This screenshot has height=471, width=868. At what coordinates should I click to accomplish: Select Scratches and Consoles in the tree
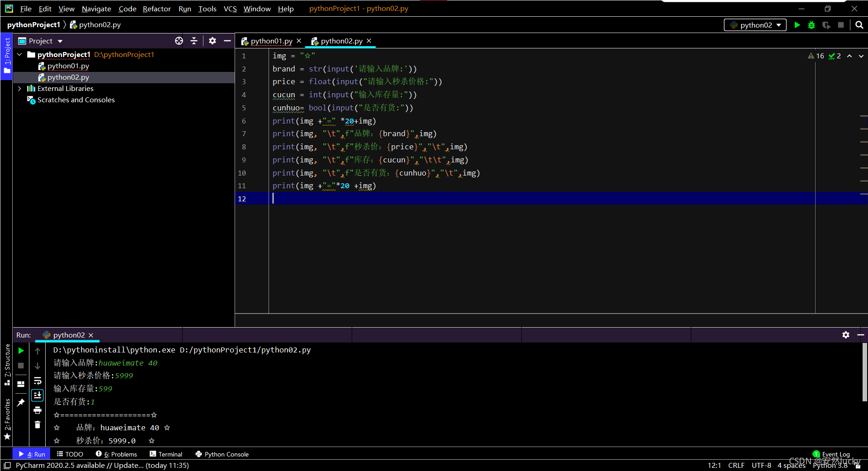(x=76, y=100)
